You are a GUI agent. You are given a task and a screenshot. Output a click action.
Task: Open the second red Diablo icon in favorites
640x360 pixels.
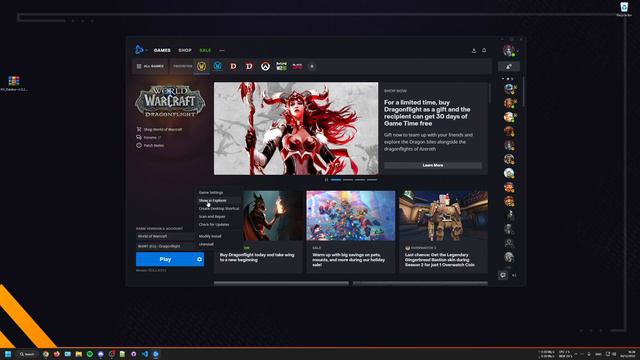249,66
